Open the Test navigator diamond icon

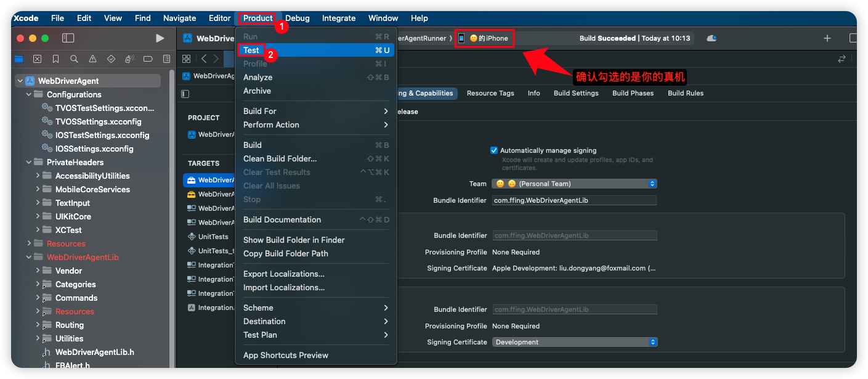111,59
